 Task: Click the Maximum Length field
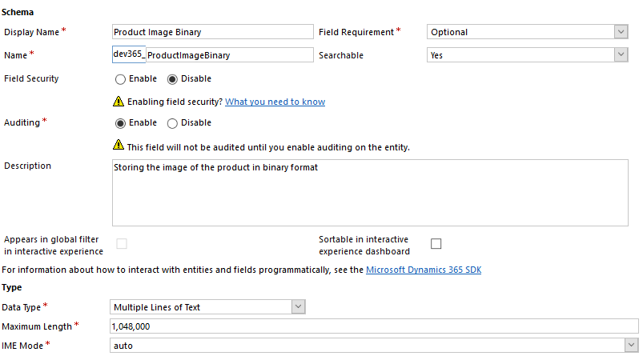click(x=373, y=326)
